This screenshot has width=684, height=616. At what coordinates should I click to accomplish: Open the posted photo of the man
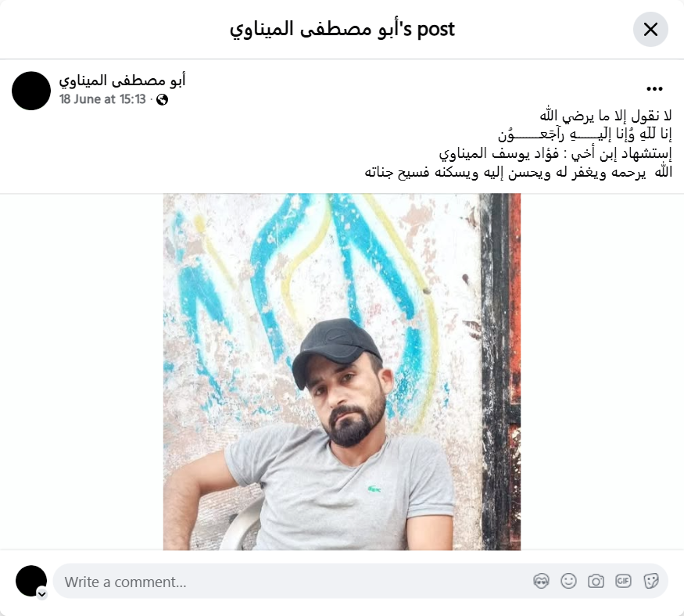(342, 371)
